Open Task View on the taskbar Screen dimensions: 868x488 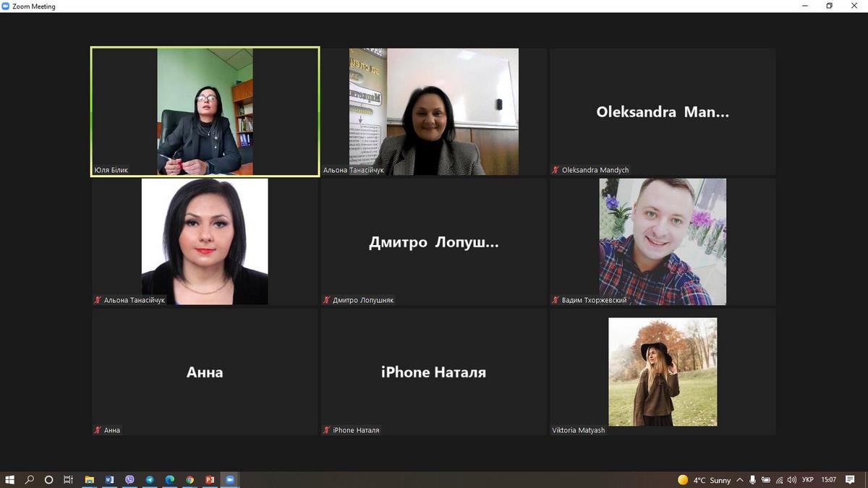click(x=68, y=479)
